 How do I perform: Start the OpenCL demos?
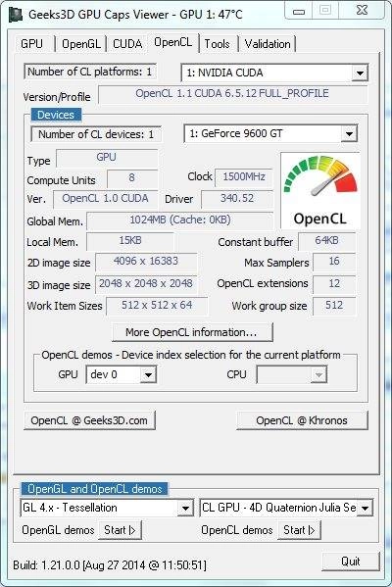299,530
